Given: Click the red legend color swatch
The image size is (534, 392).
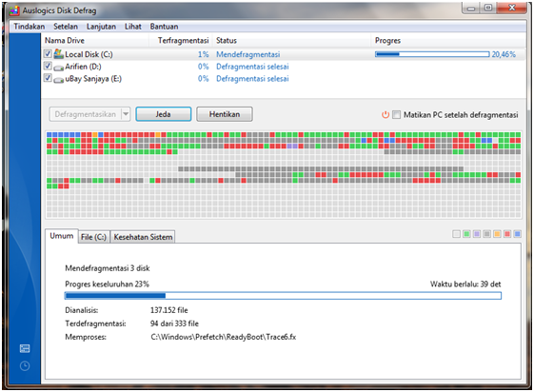Looking at the screenshot, I should 507,234.
